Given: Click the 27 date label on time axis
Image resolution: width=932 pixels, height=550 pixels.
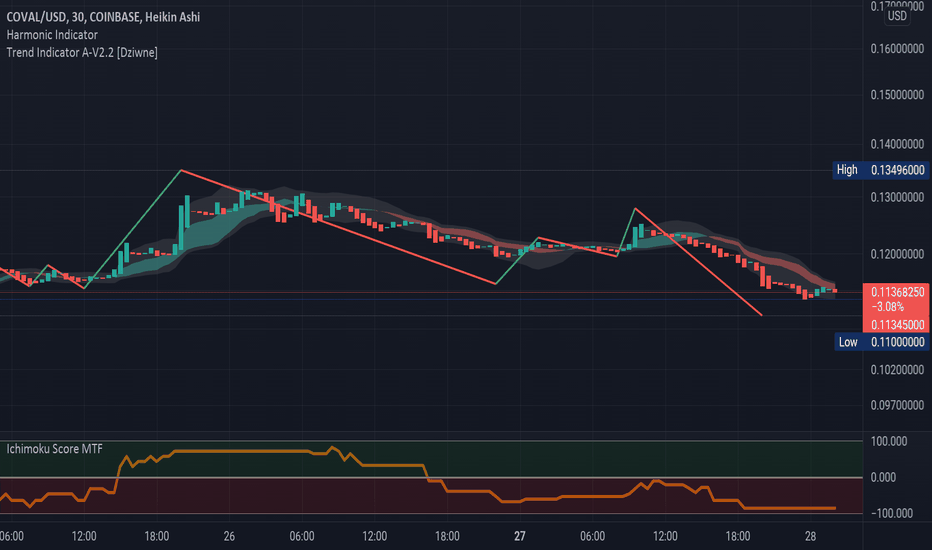Looking at the screenshot, I should (x=519, y=536).
